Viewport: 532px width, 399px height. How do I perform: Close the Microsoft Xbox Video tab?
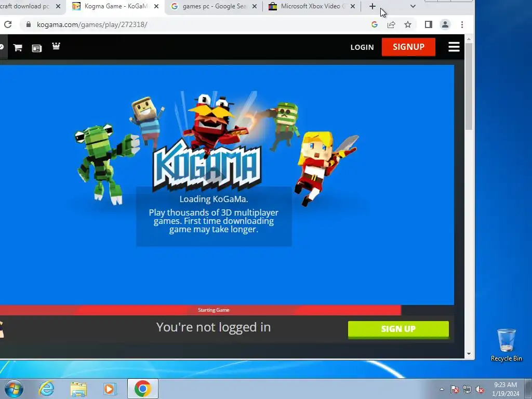pos(353,6)
